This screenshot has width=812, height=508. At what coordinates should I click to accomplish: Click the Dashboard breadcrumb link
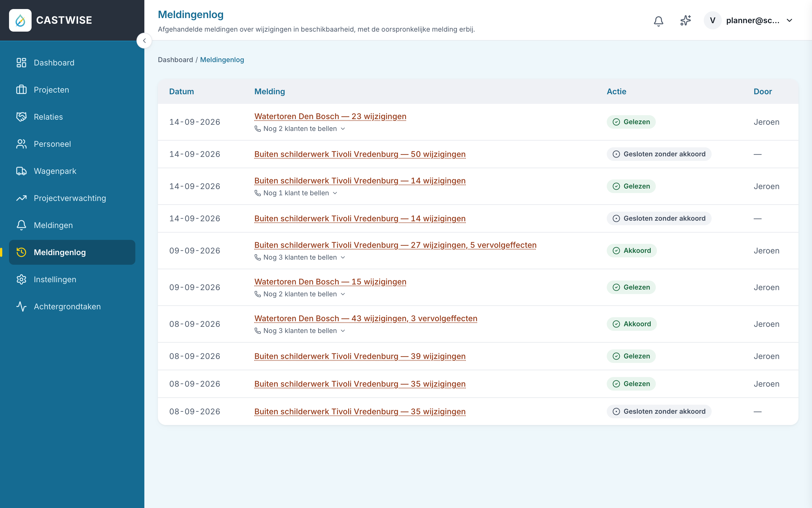[x=175, y=60]
